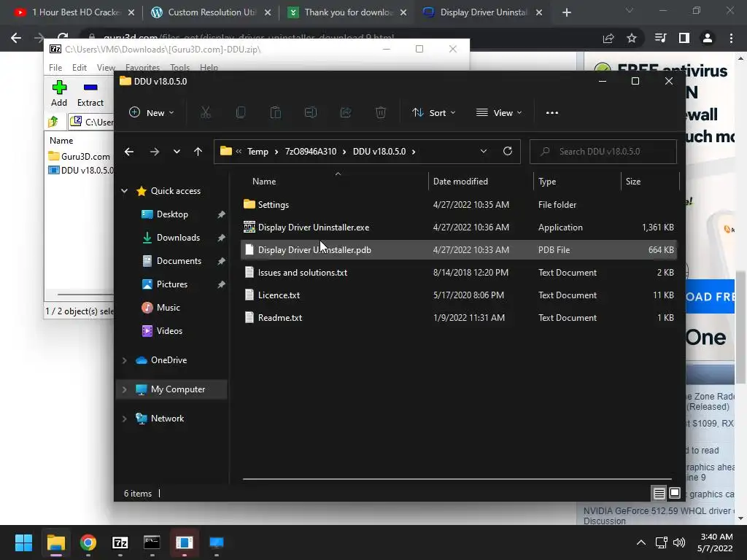747x560 pixels.
Task: Go up one folder level in Explorer
Action: pos(198,152)
